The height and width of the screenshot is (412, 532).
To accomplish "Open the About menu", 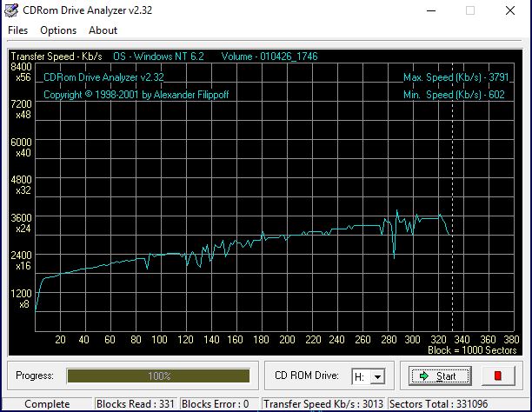I will tap(103, 30).
